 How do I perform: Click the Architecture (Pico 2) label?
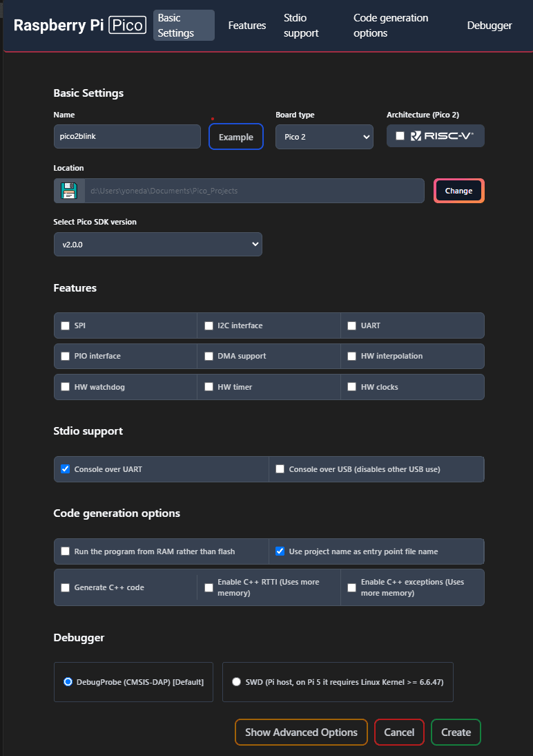click(423, 115)
